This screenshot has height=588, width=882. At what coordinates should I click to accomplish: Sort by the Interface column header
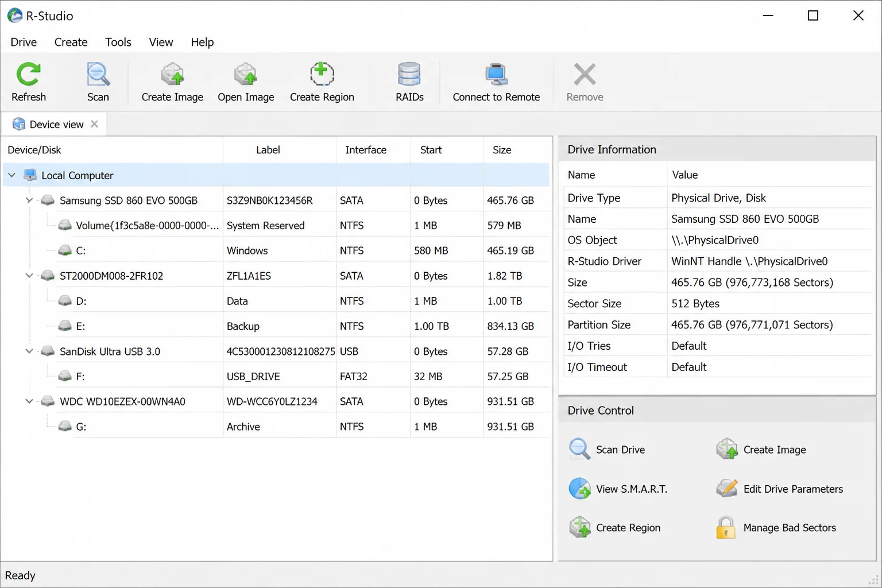pos(373,150)
